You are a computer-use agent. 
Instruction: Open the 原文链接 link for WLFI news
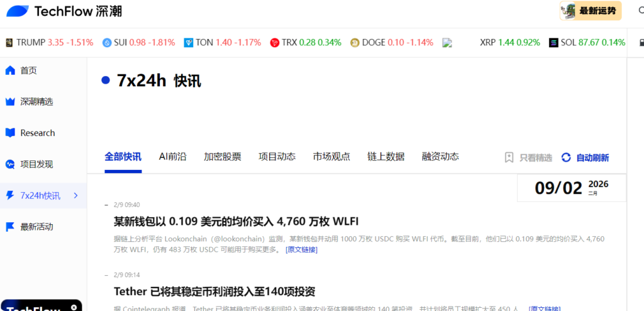[x=301, y=250]
